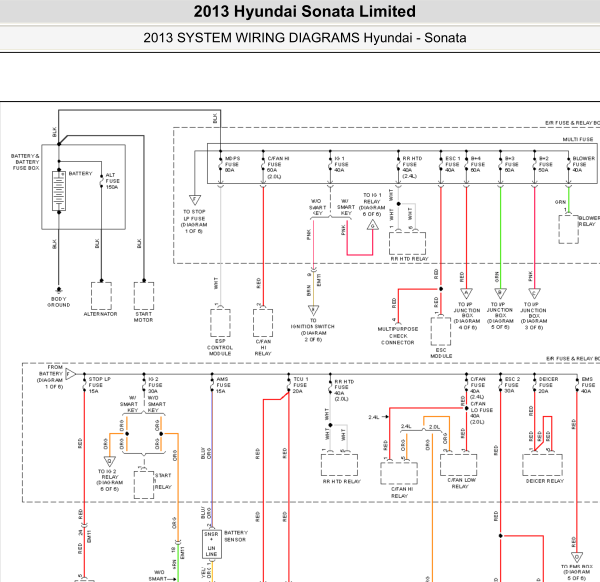Click the 'B+4 FUSE' label

(x=478, y=164)
